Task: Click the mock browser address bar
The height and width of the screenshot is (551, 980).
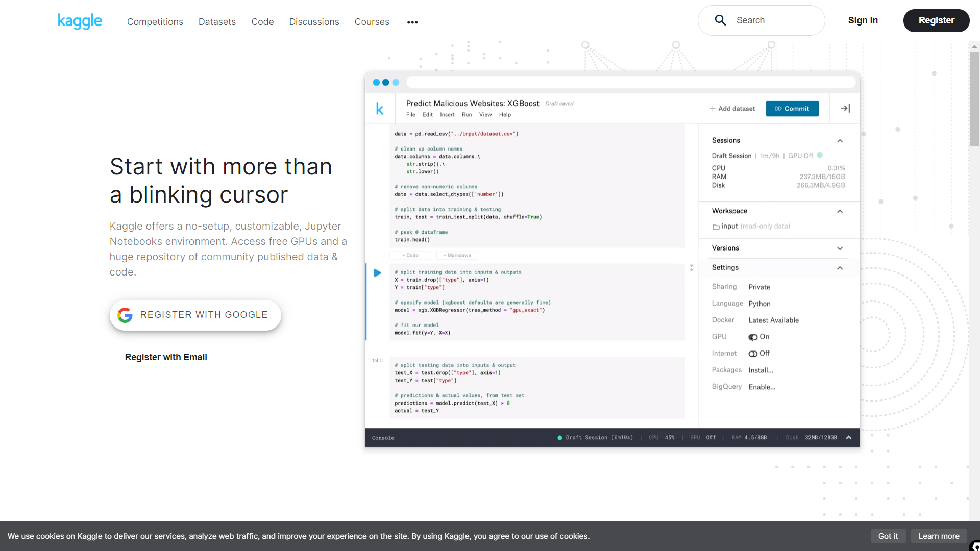Action: pos(631,82)
